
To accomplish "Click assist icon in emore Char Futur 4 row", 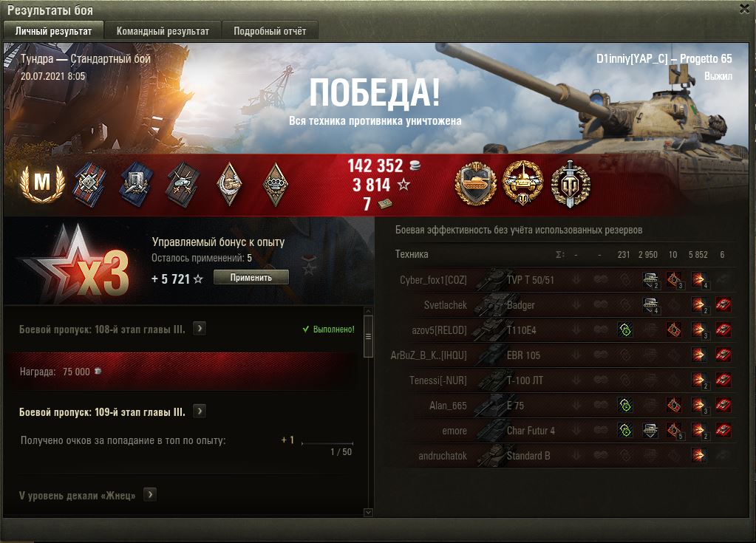I will [x=650, y=430].
